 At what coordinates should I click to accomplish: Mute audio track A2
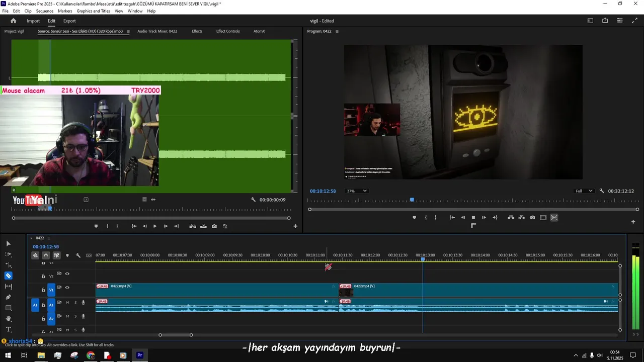[67, 316]
